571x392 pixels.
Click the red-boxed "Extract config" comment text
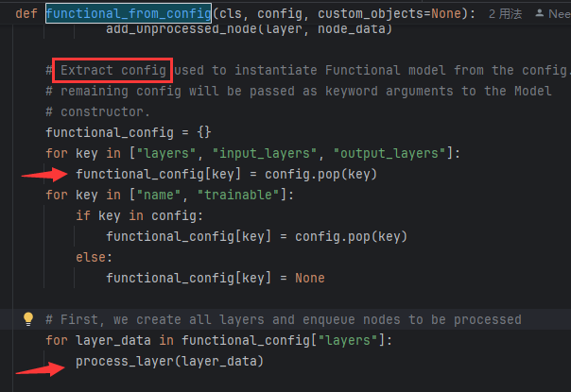[113, 71]
